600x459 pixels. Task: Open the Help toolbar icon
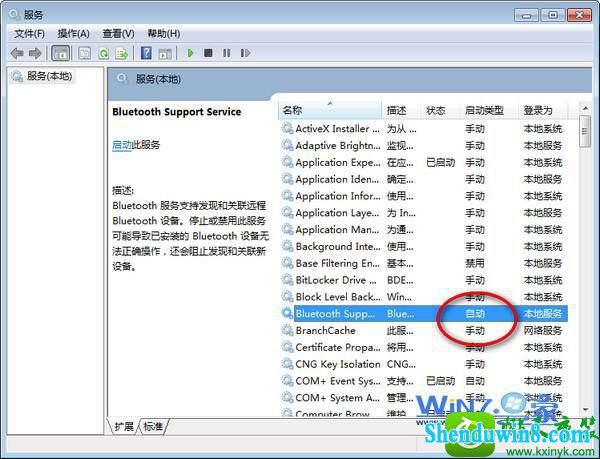coord(146,53)
